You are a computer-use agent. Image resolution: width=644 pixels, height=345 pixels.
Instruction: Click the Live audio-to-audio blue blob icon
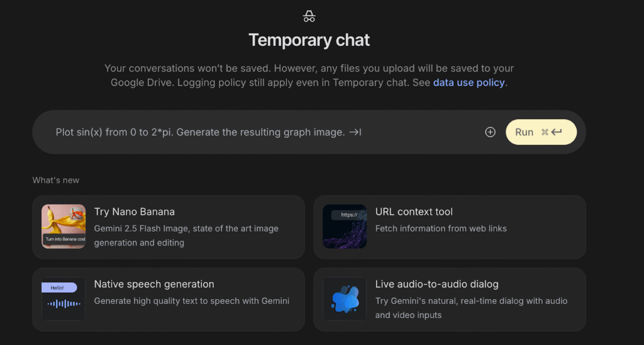coord(345,299)
